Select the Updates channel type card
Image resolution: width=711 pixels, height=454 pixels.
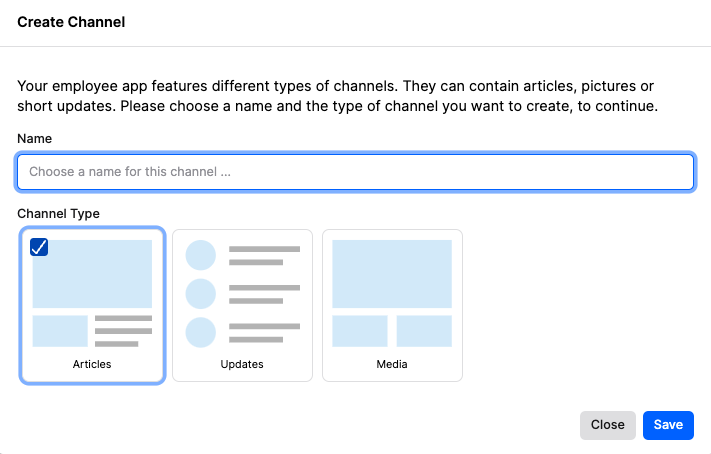point(242,305)
